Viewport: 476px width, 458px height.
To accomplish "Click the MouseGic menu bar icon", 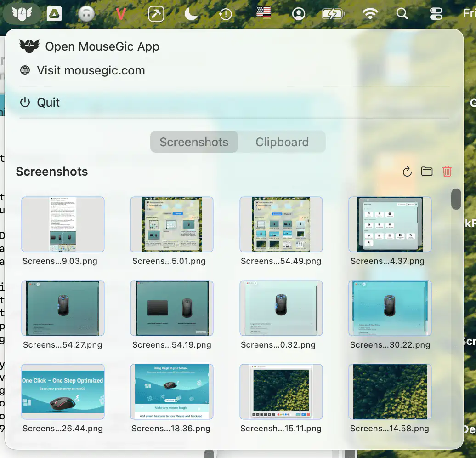I will (20, 14).
